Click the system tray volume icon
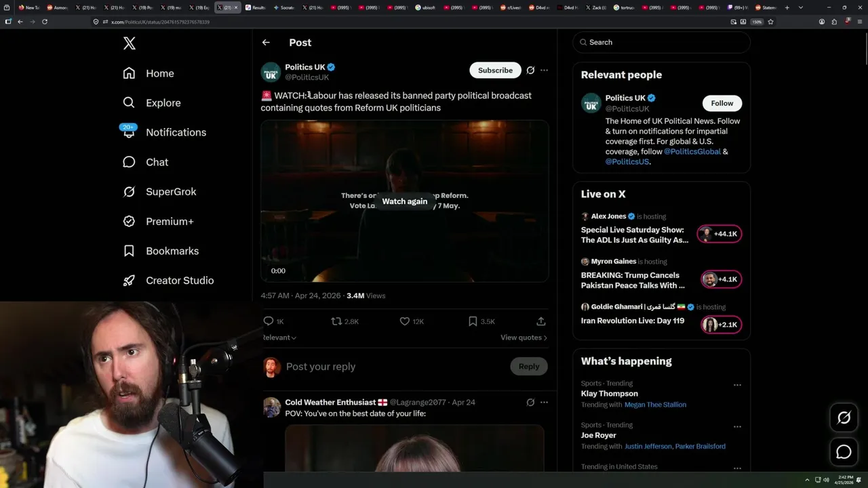This screenshot has width=868, height=488. (x=826, y=480)
